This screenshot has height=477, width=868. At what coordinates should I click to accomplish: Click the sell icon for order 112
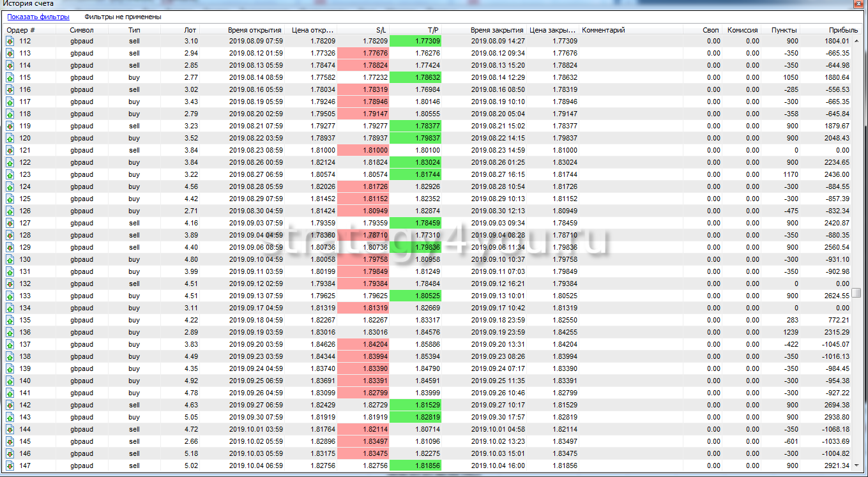(x=10, y=41)
